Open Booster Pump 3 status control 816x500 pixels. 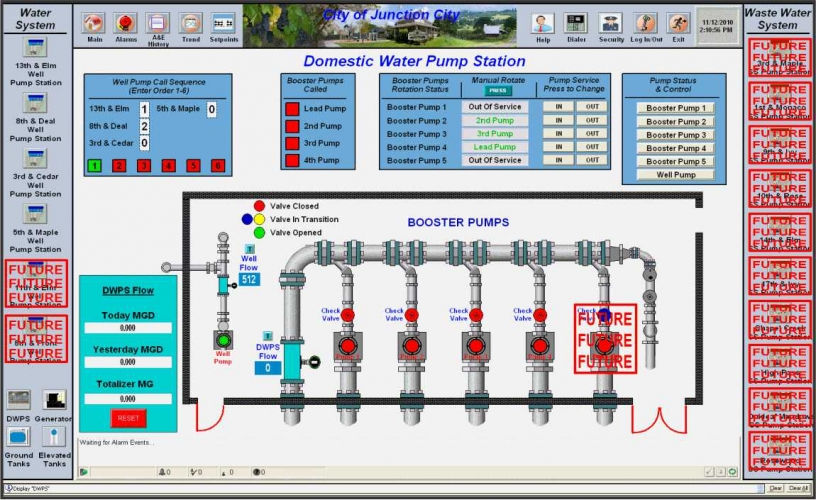[675, 135]
